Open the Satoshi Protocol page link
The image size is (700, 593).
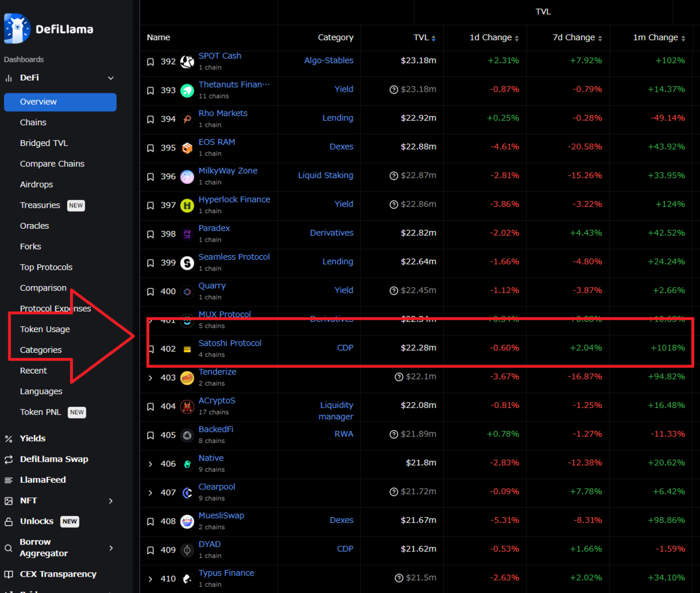click(230, 343)
